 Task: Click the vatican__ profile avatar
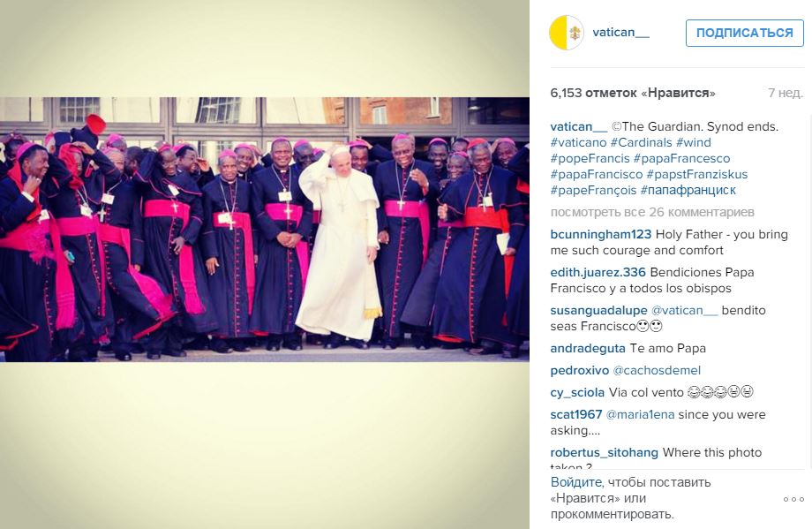tap(567, 33)
